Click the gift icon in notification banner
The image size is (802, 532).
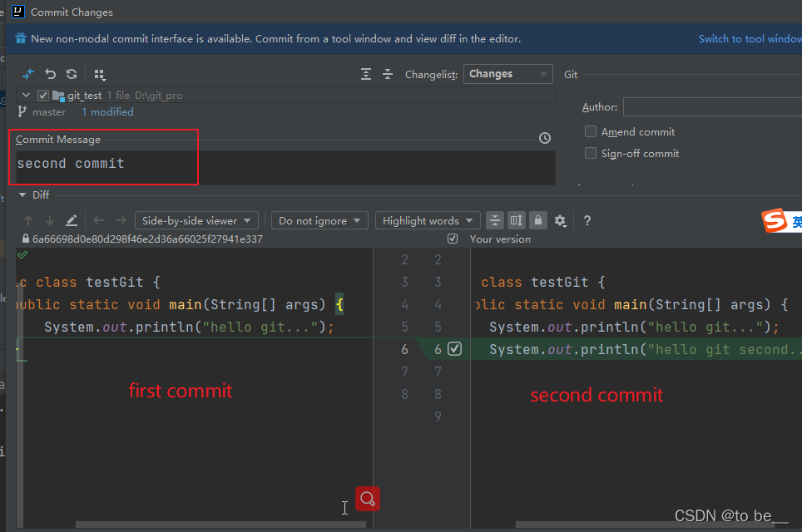pyautogui.click(x=21, y=38)
